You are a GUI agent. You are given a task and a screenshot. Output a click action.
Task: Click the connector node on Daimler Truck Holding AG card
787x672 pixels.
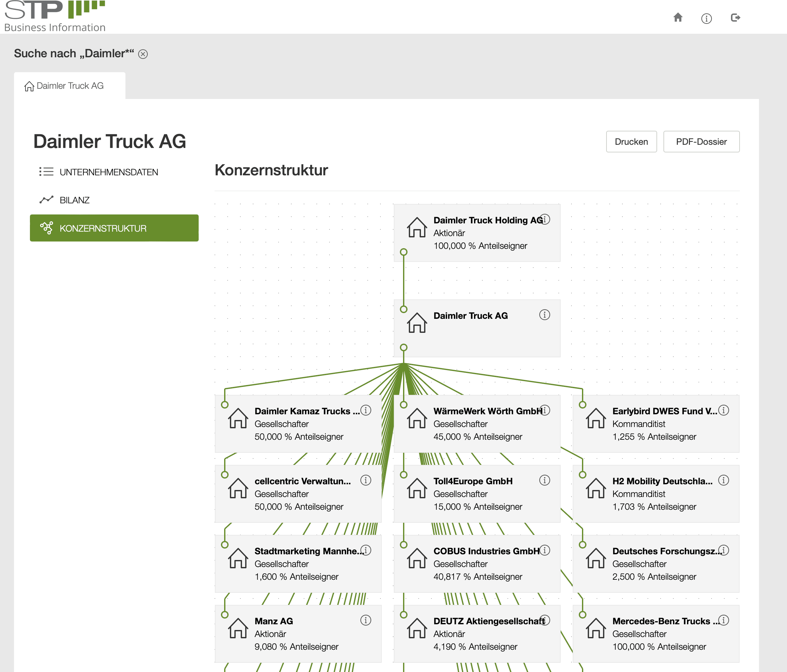404,252
